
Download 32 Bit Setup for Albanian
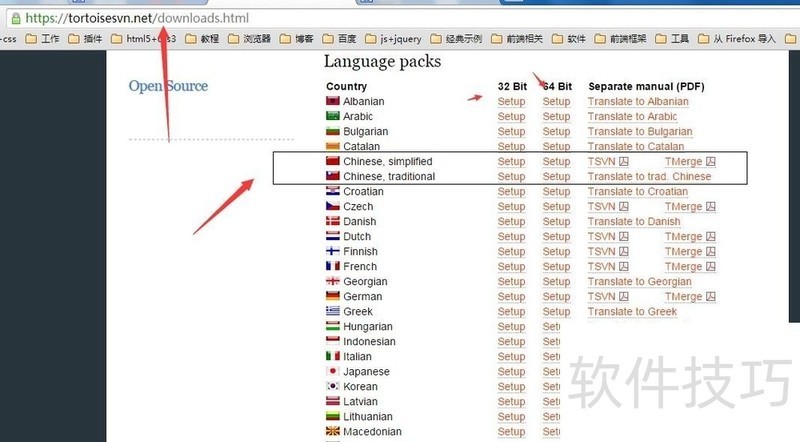pos(511,102)
